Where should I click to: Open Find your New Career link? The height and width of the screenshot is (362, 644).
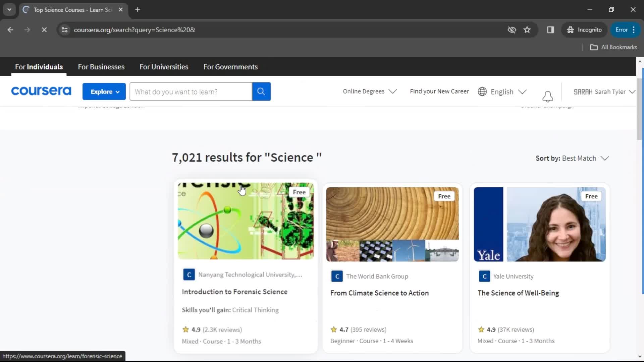click(x=439, y=91)
